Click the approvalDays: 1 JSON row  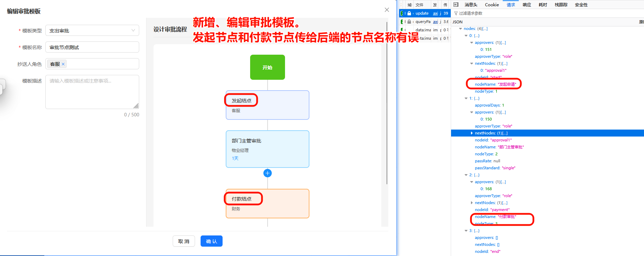click(x=489, y=105)
